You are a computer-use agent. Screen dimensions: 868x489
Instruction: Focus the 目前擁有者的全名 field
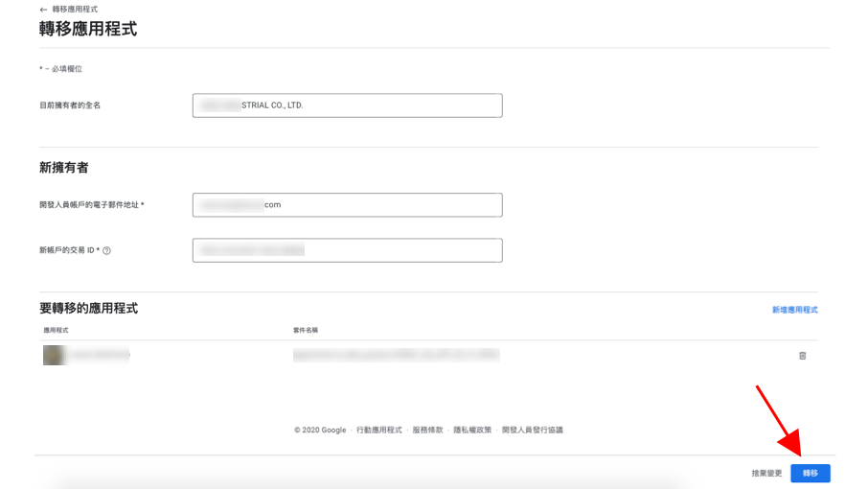click(x=347, y=105)
